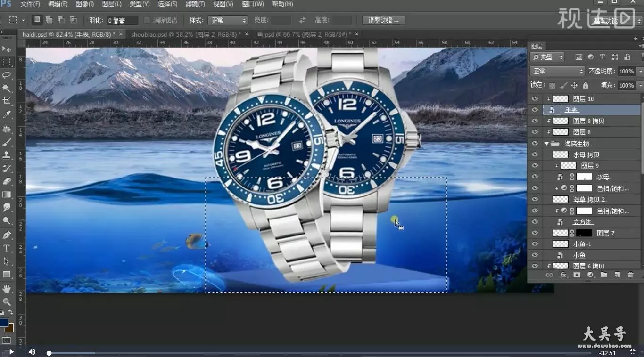Hide the 图层 9 layer
Viewport: 644px width, 357px height.
pos(535,166)
